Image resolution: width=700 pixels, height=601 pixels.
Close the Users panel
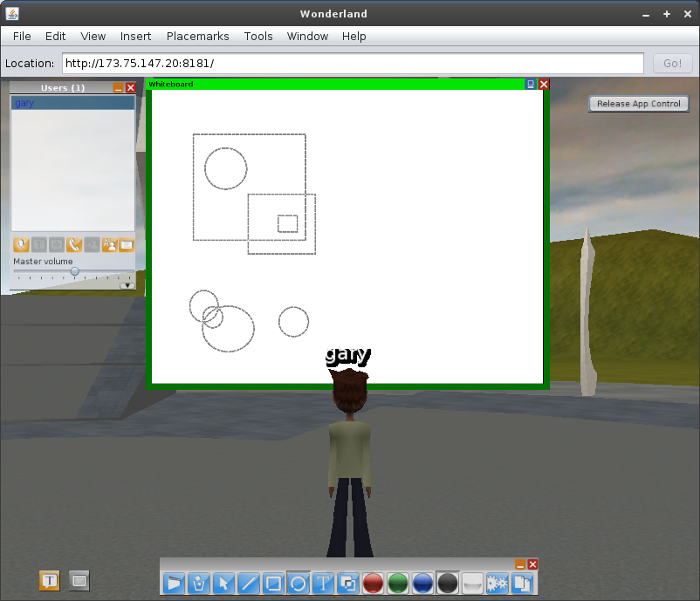coord(130,88)
